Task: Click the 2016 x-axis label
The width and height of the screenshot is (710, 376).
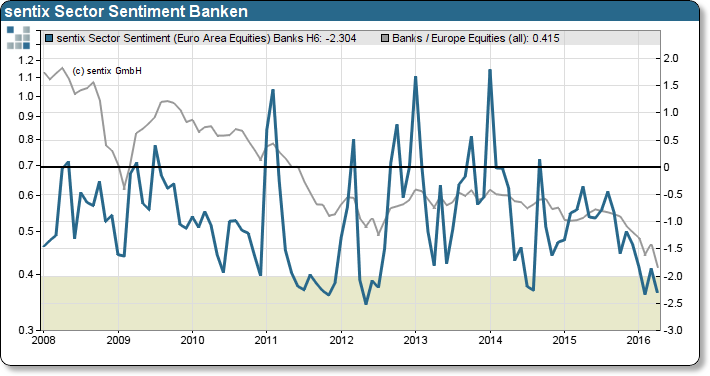Action: 638,340
